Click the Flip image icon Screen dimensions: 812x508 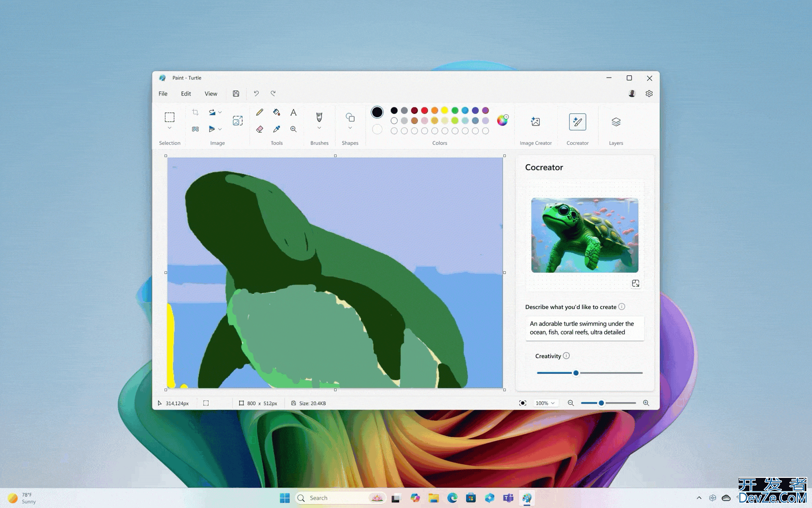[212, 129]
